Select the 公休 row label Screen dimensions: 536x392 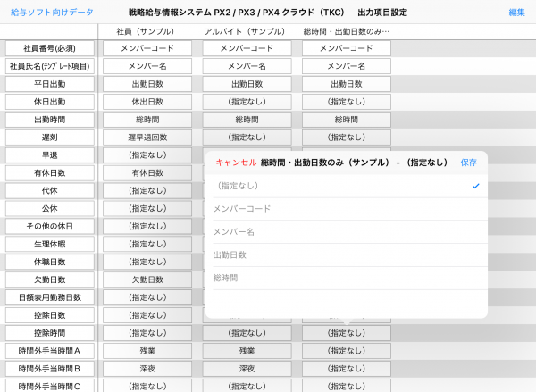(x=49, y=208)
